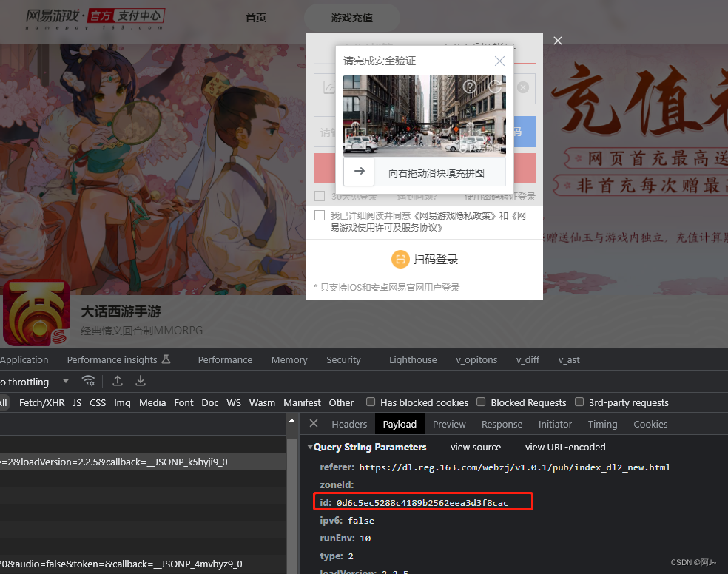
Task: Open the throttling dropdown arrow
Action: [66, 382]
